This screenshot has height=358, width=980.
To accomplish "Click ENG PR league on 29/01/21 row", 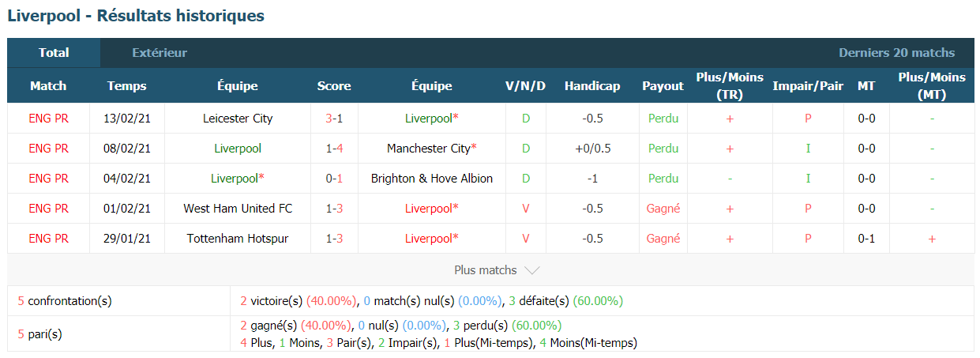I will 48,239.
